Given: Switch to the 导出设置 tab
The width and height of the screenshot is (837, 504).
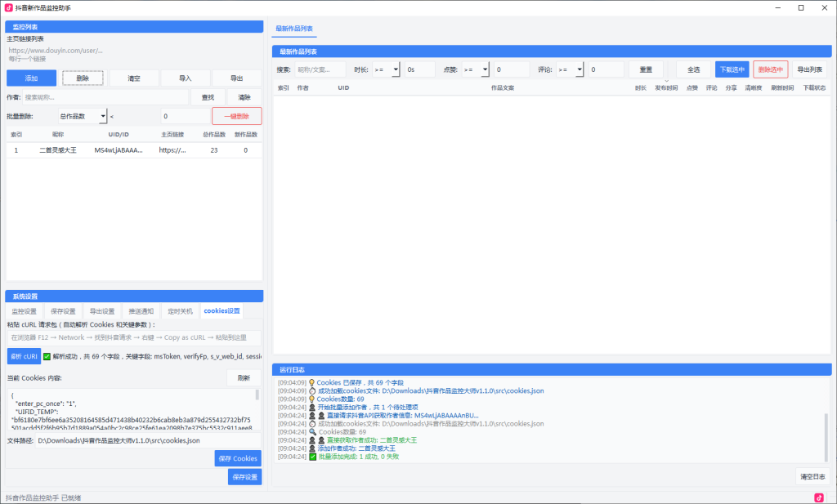Looking at the screenshot, I should click(102, 311).
